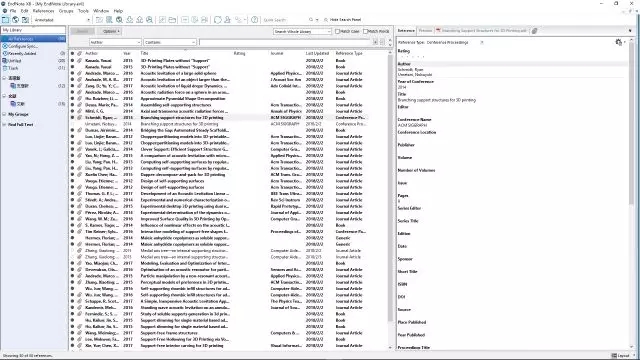Open the Help question mark icon
This screenshot has width=640, height=360.
254,20
